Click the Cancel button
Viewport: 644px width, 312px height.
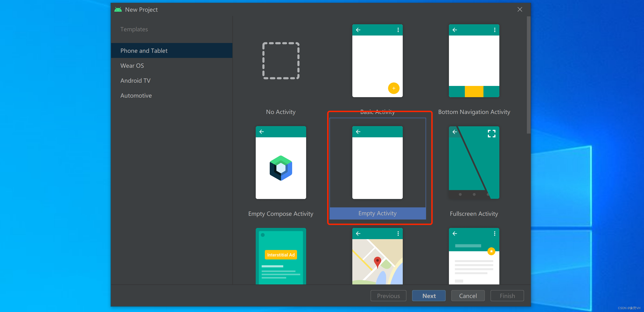click(x=468, y=296)
